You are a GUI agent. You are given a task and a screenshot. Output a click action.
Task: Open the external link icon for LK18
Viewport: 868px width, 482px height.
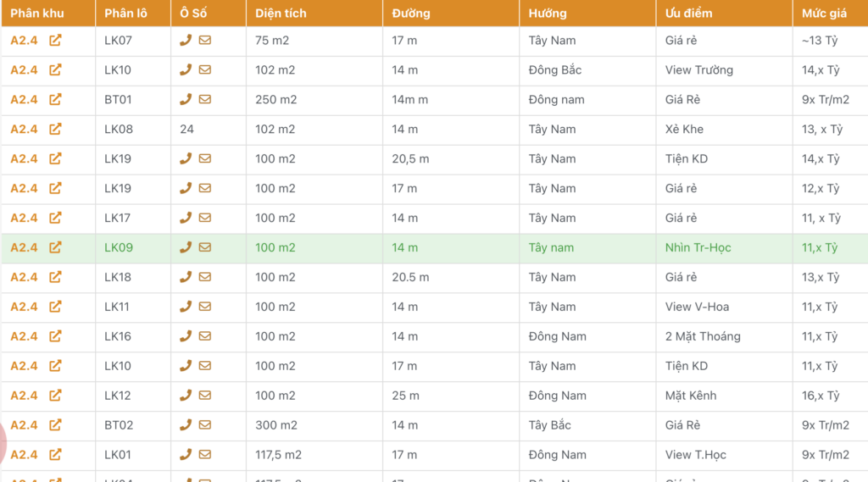pyautogui.click(x=55, y=277)
